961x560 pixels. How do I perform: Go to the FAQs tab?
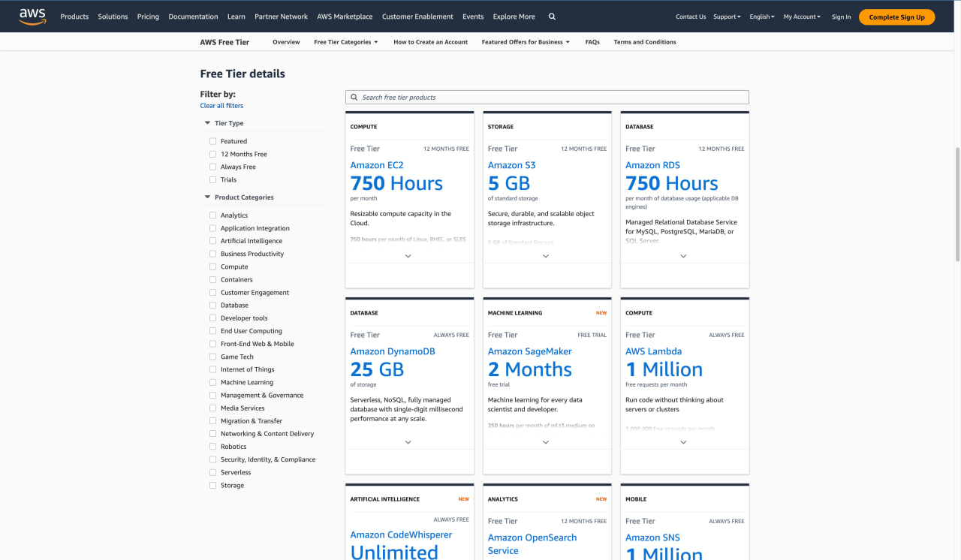coord(592,42)
